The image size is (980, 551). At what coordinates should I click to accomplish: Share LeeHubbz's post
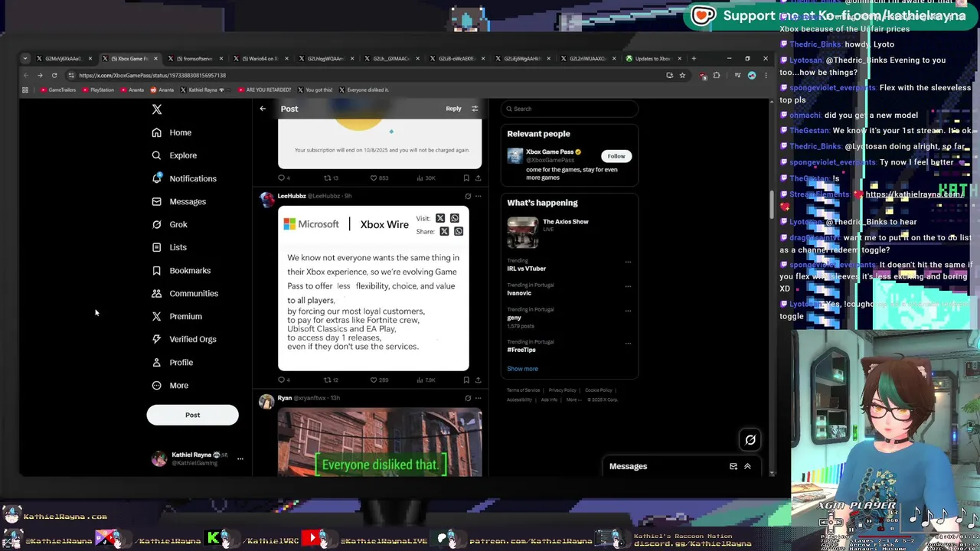pos(478,380)
